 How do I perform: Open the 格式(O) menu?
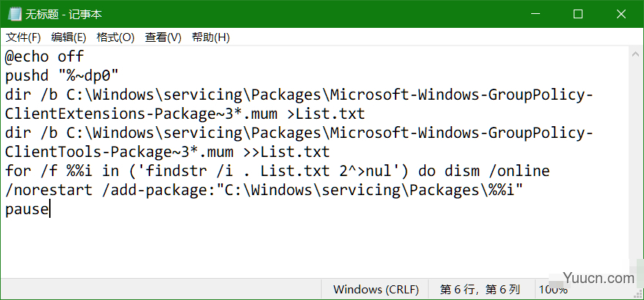click(116, 38)
